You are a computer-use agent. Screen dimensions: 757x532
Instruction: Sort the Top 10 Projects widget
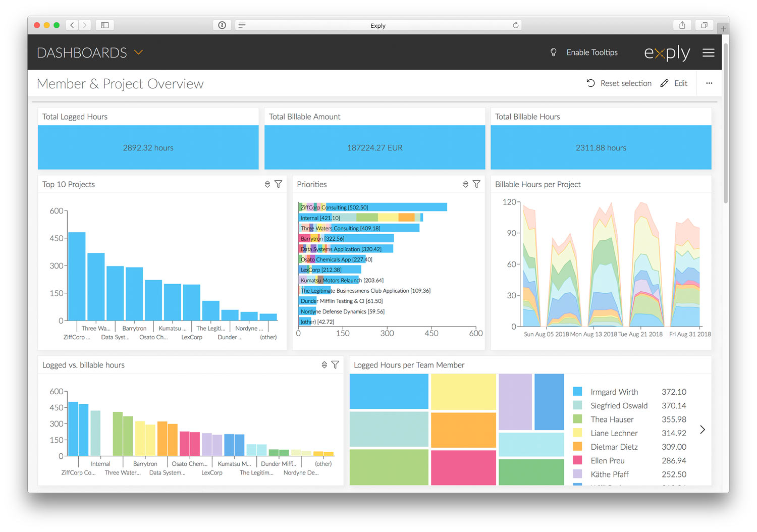coord(267,184)
